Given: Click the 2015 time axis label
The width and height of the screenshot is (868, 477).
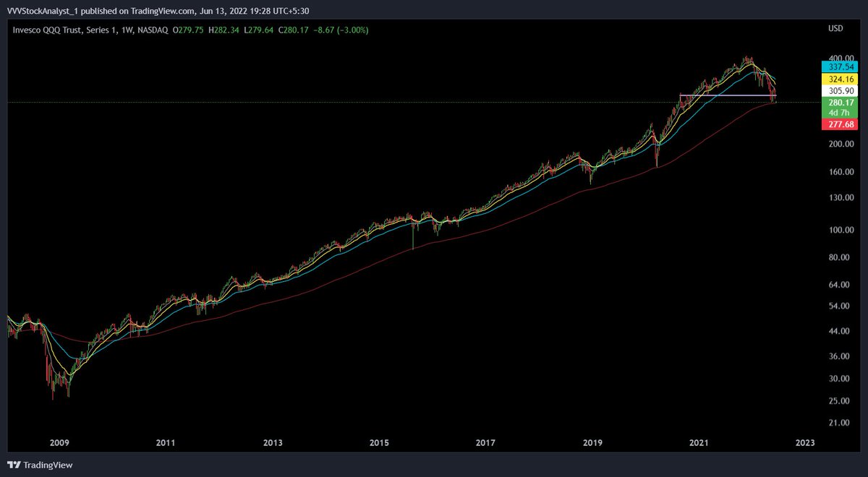Looking at the screenshot, I should [x=379, y=442].
